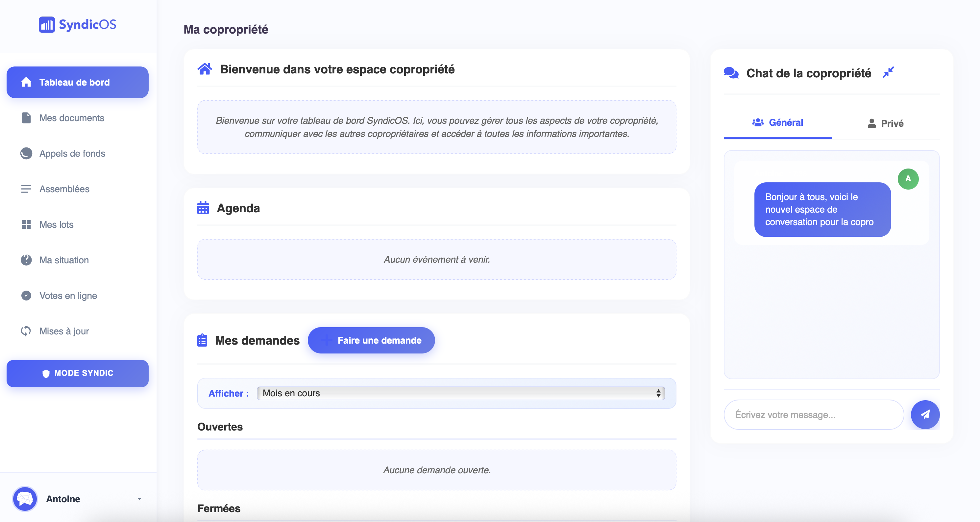The width and height of the screenshot is (980, 522).
Task: Click the Mes lots grid icon
Action: tap(26, 225)
